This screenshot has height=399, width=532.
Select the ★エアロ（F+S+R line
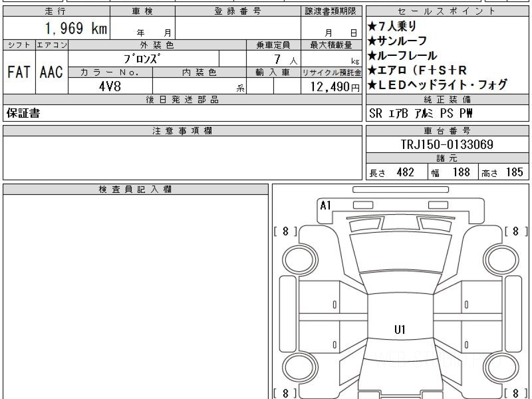click(417, 70)
